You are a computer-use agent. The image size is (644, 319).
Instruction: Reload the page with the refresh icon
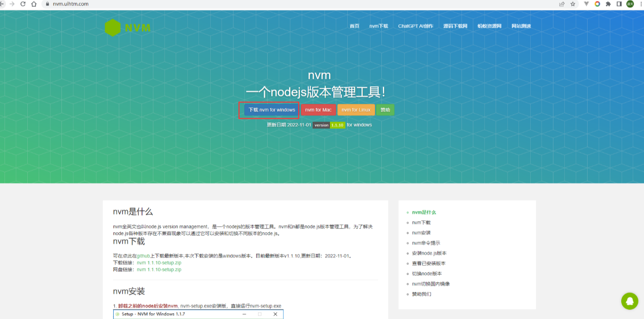(23, 4)
